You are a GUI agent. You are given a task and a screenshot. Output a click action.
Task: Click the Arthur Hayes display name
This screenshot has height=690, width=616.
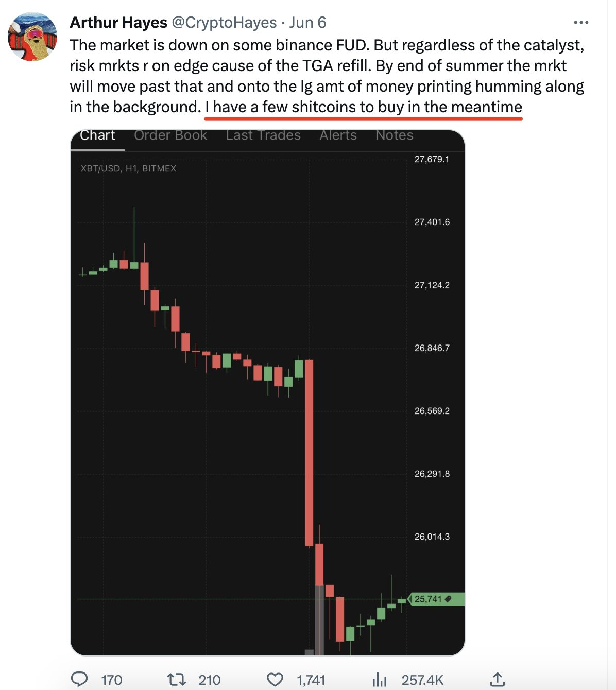point(118,23)
